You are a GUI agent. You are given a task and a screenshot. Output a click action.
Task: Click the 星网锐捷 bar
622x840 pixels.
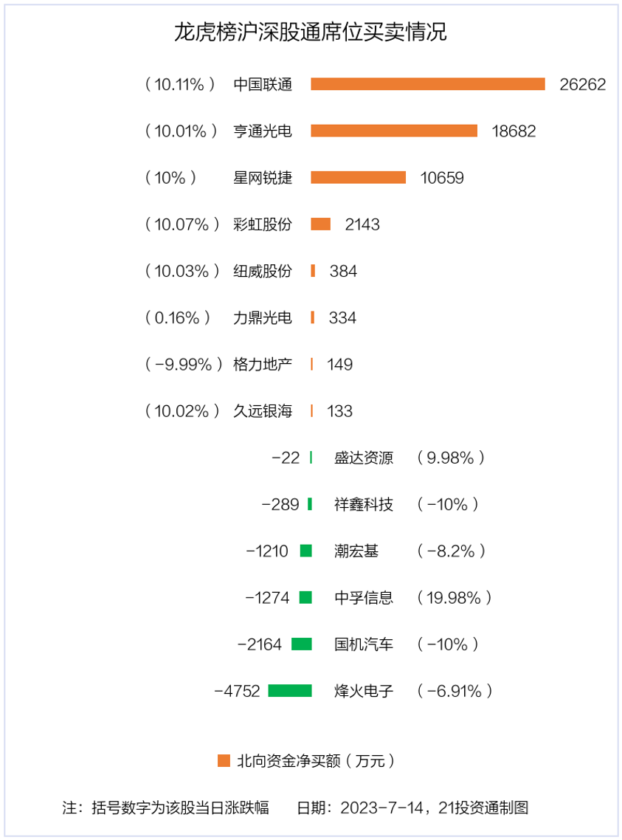click(x=358, y=177)
